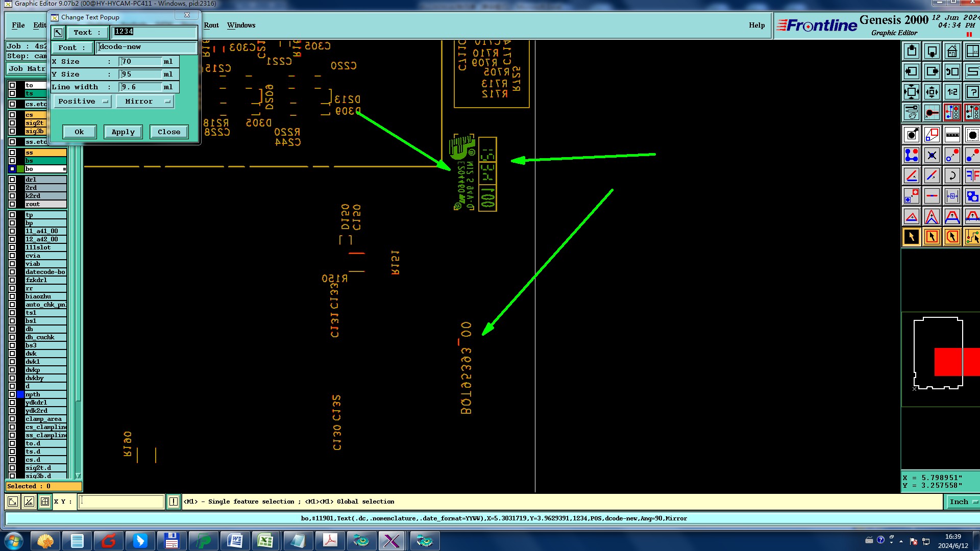This screenshot has width=980, height=551.
Task: Click the X Size input field
Action: coord(140,61)
